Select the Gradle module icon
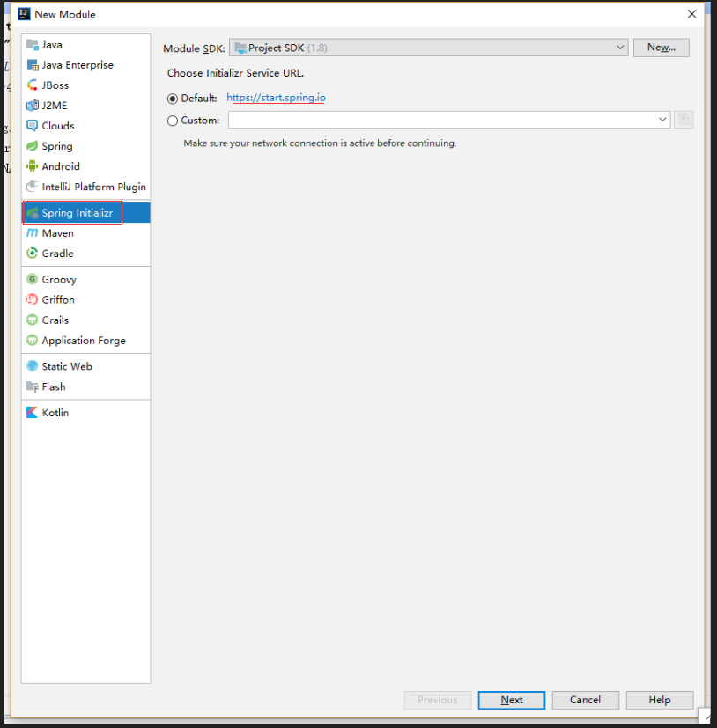Viewport: 717px width, 728px height. [x=32, y=254]
